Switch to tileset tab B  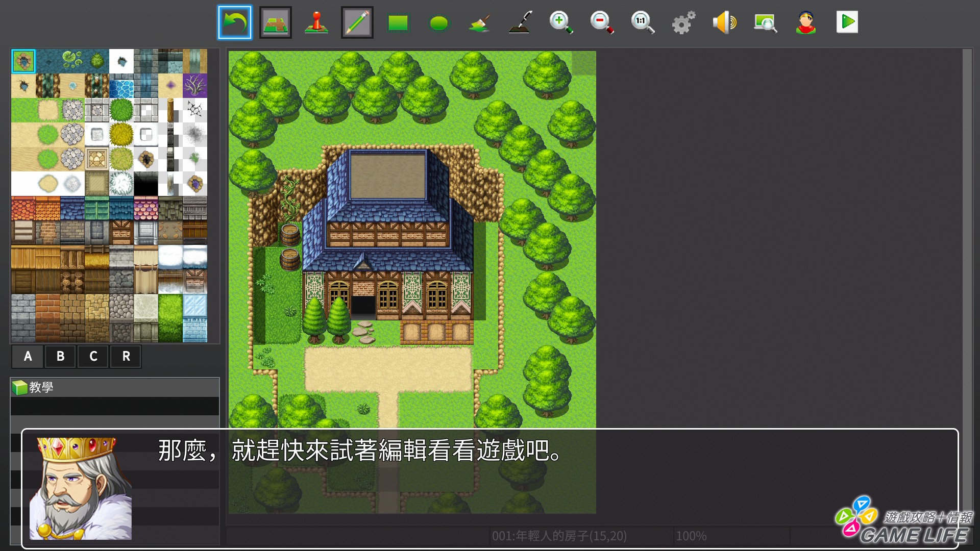(60, 356)
